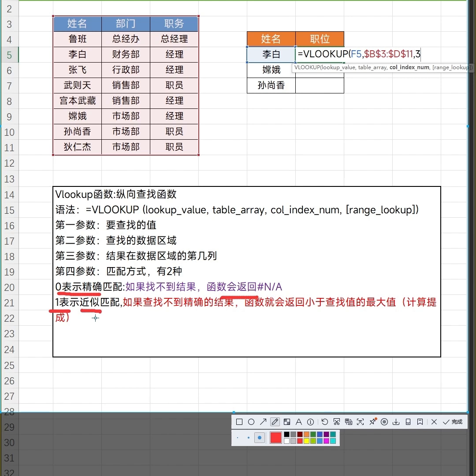Select the cell 行政部
The height and width of the screenshot is (476, 476).
point(126,70)
